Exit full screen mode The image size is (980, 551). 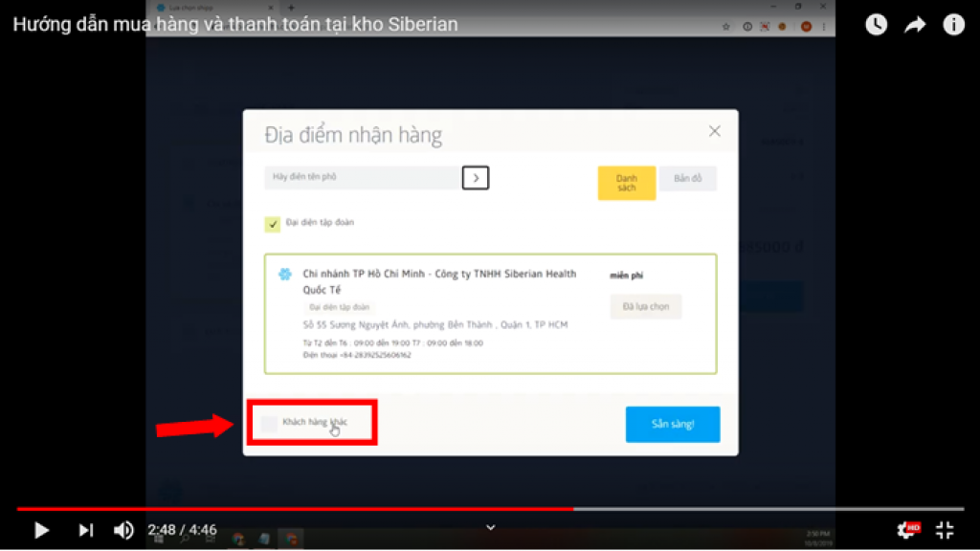[945, 530]
